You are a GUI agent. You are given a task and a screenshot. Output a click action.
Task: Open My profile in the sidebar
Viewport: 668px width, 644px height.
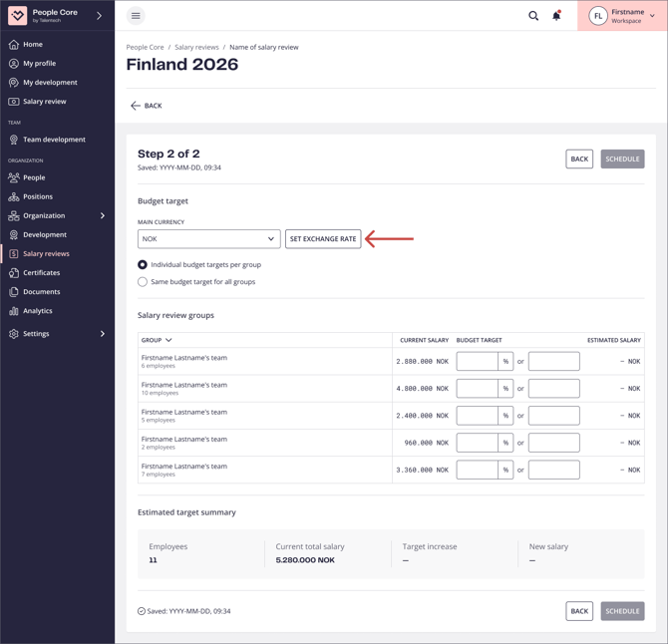(x=40, y=64)
